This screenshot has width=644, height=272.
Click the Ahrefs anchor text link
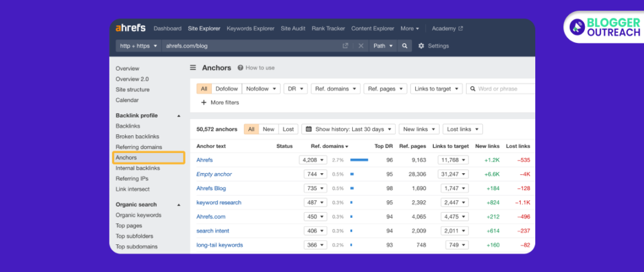tap(204, 160)
